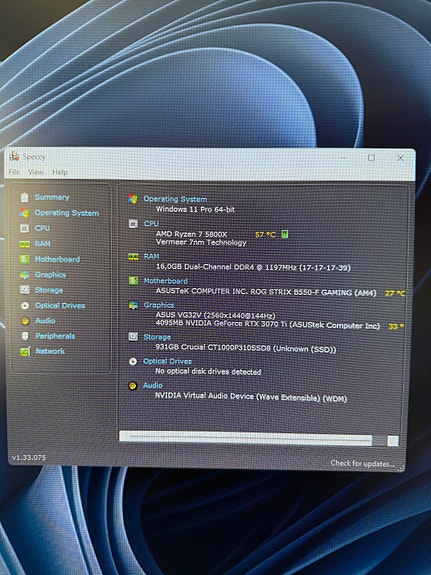The height and width of the screenshot is (575, 431).
Task: Click the Check for updates link
Action: click(x=362, y=463)
